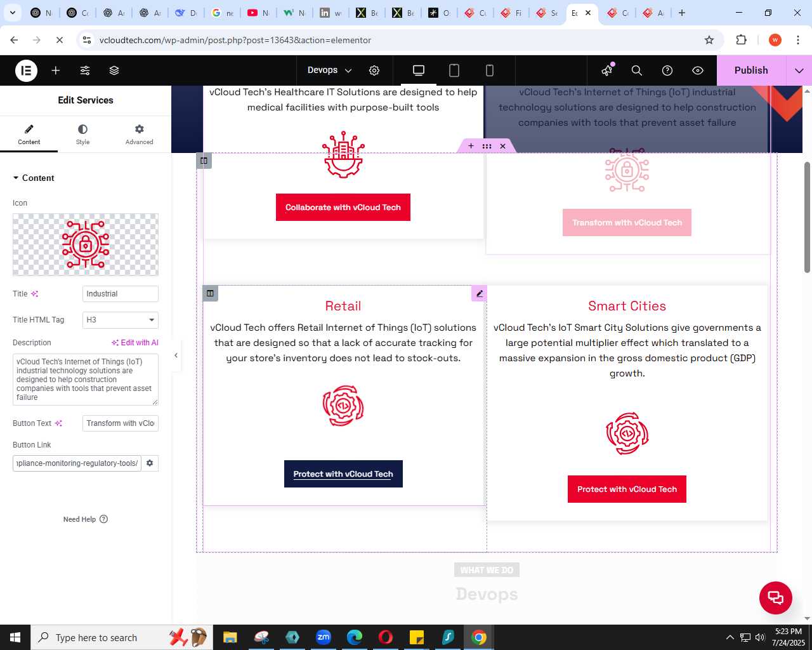Focus the Button Text input
812x650 pixels.
coord(121,423)
